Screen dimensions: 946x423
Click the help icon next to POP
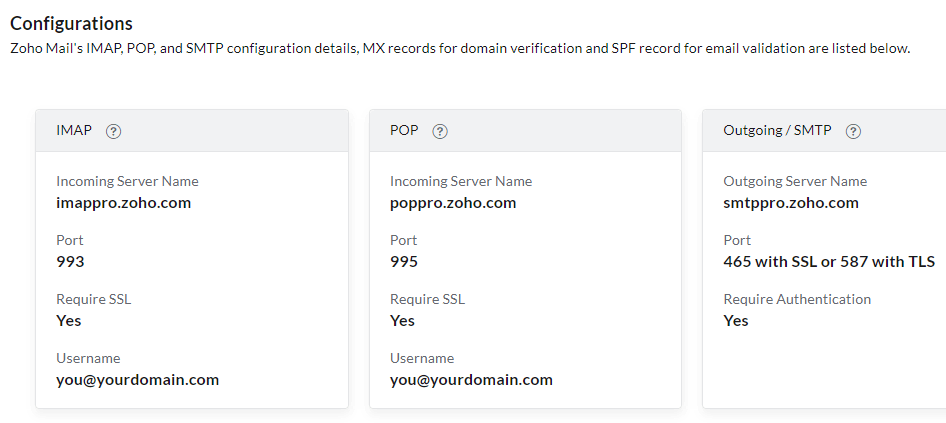[440, 131]
